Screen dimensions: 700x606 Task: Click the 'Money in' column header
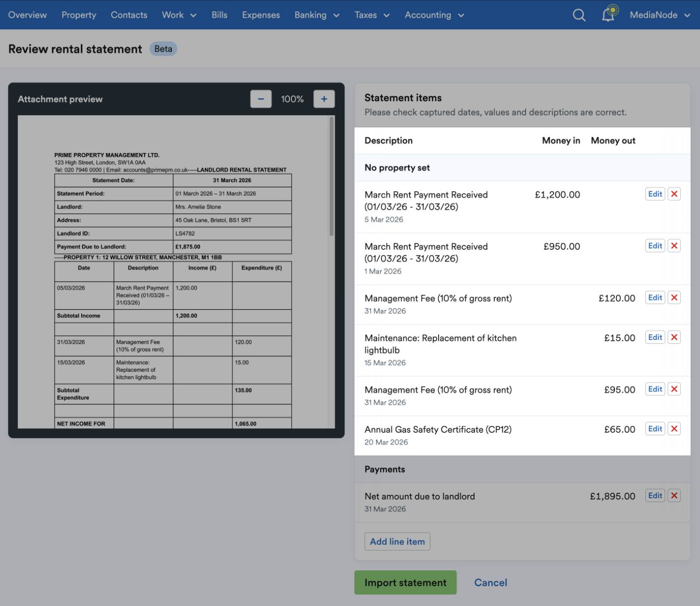coord(561,141)
